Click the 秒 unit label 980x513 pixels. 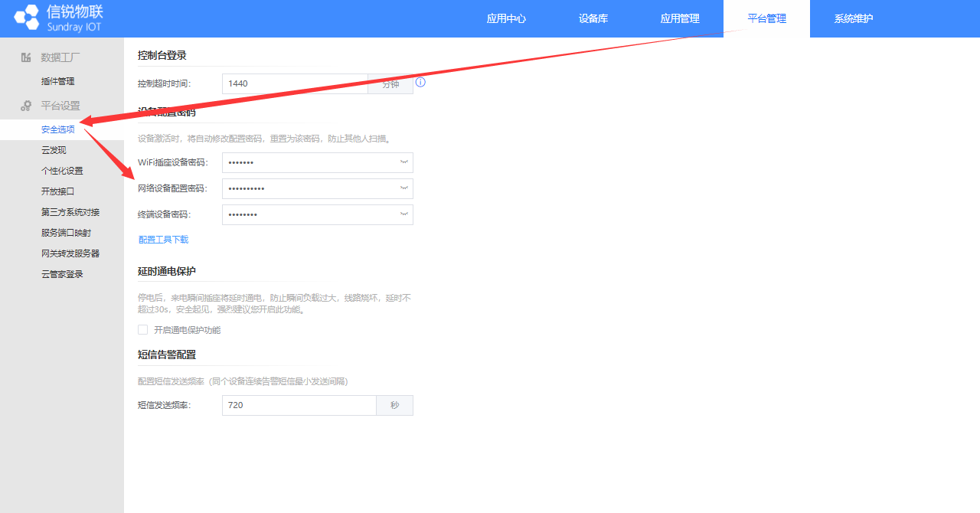click(395, 405)
